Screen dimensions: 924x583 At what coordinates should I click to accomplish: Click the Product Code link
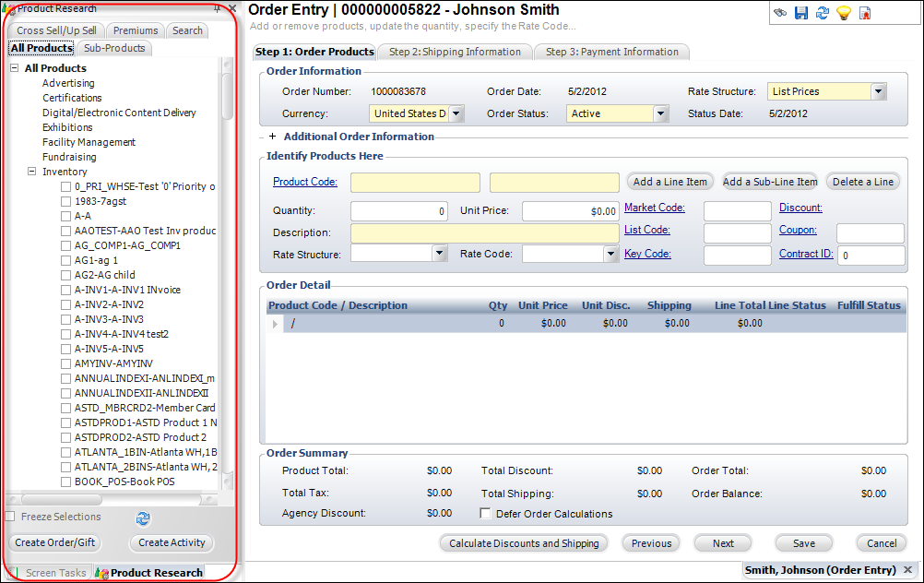[x=305, y=182]
